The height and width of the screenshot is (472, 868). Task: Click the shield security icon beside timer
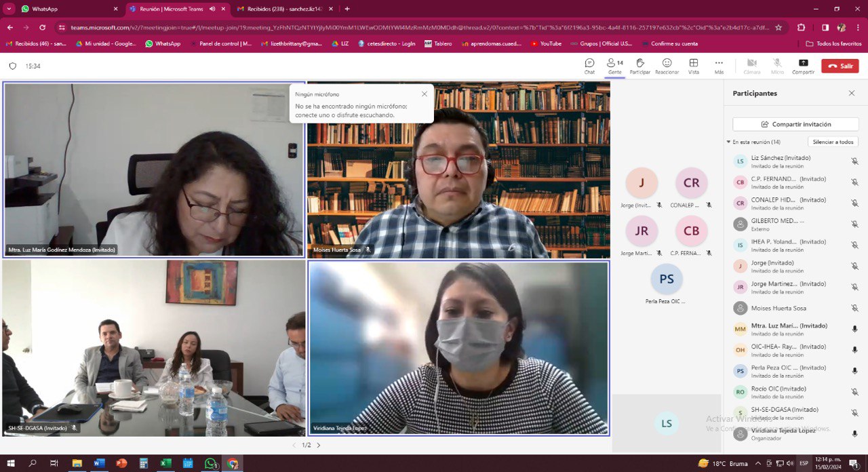point(12,66)
